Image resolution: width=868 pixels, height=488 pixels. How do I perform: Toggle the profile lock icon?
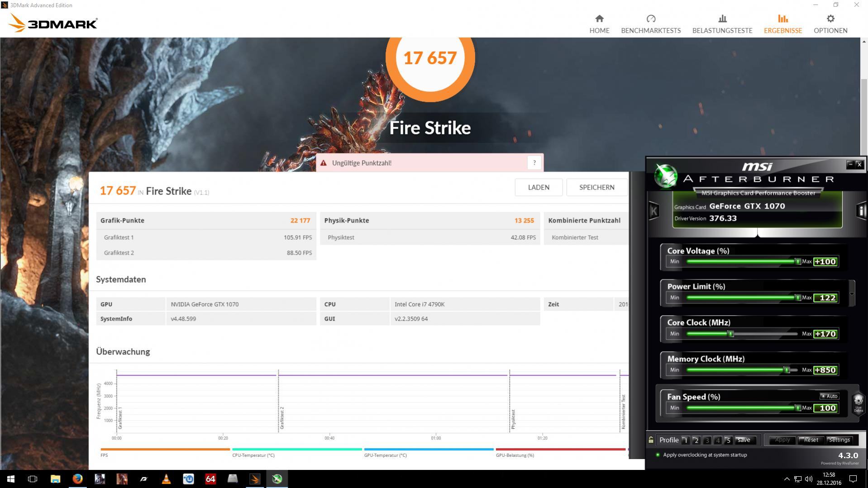(x=651, y=440)
